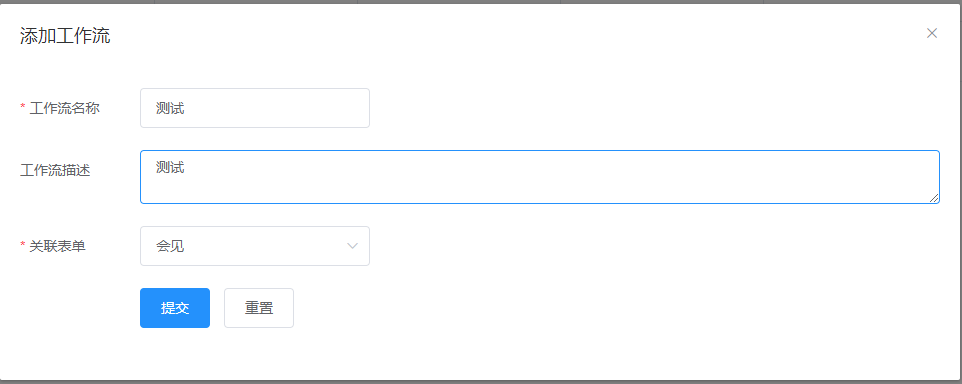Viewport: 962px width, 384px height.
Task: Click the 工作流描述 field label
Action: point(55,171)
